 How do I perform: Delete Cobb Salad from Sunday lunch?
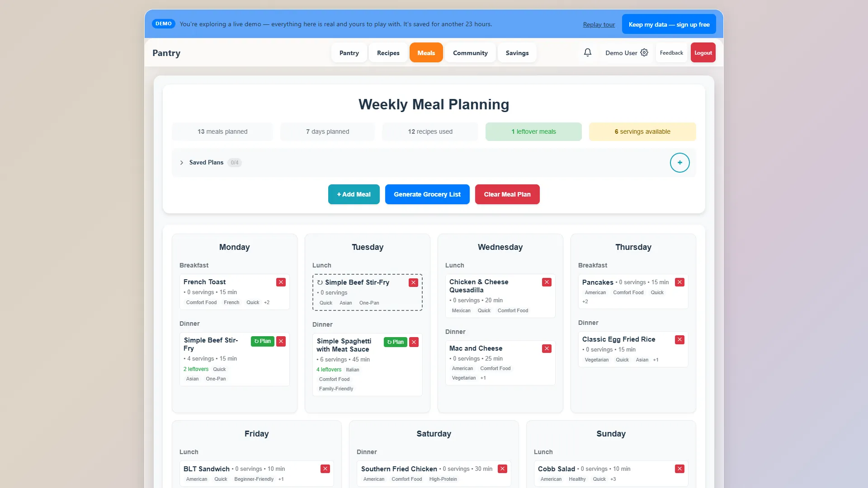point(679,469)
